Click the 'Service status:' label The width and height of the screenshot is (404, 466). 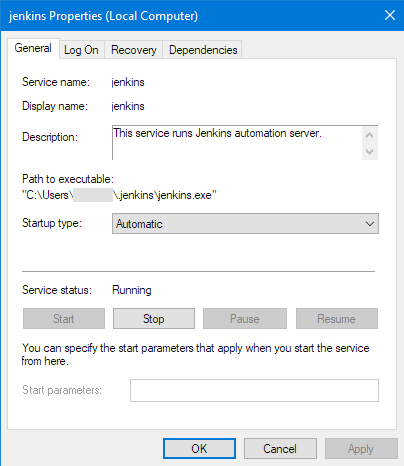tap(57, 290)
